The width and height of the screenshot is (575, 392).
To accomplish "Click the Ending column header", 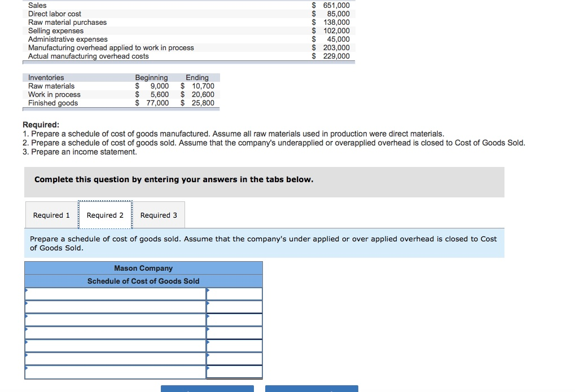I will (197, 77).
